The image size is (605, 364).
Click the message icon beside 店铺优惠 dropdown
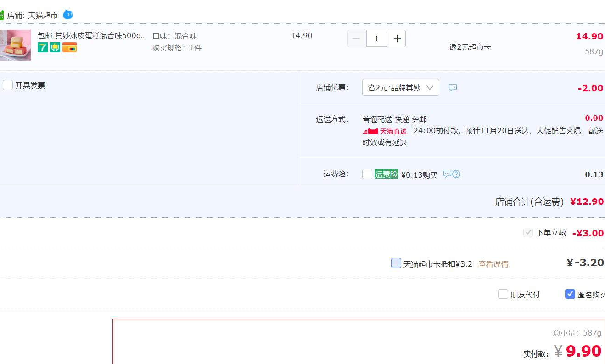453,88
